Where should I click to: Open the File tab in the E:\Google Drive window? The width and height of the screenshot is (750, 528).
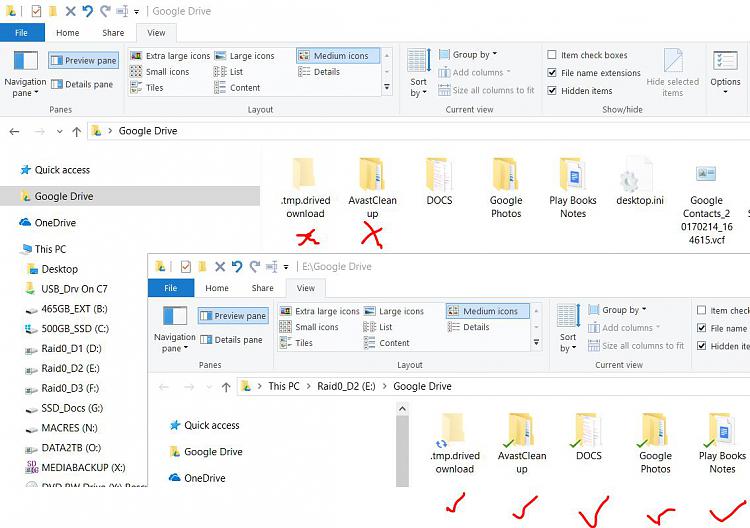(x=171, y=288)
